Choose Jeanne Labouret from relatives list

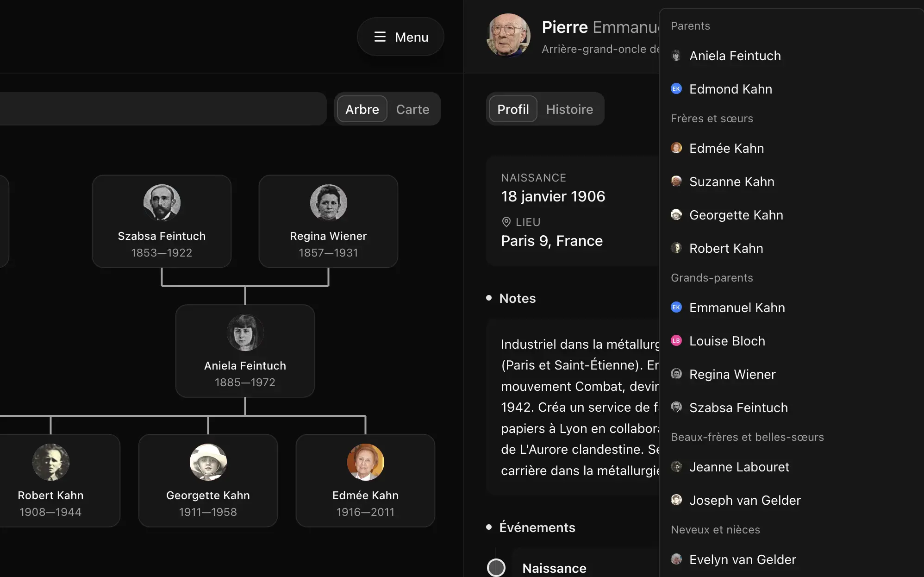point(739,467)
